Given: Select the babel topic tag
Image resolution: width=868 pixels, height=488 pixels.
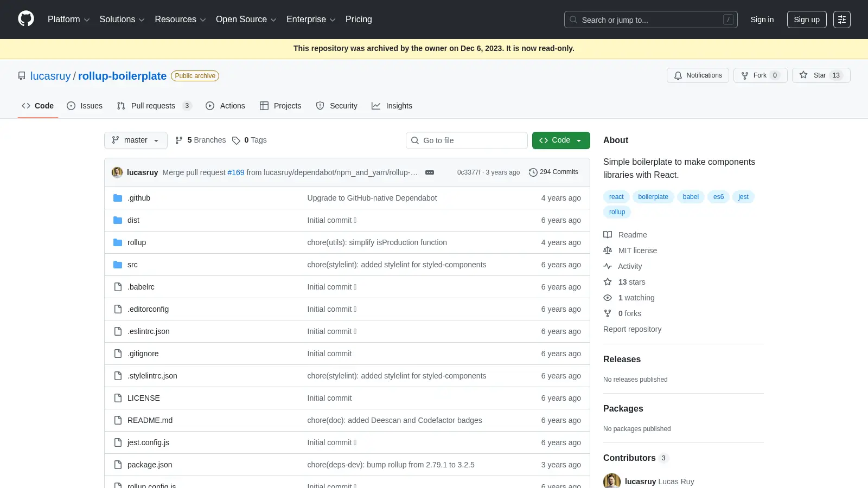Looking at the screenshot, I should pyautogui.click(x=691, y=197).
